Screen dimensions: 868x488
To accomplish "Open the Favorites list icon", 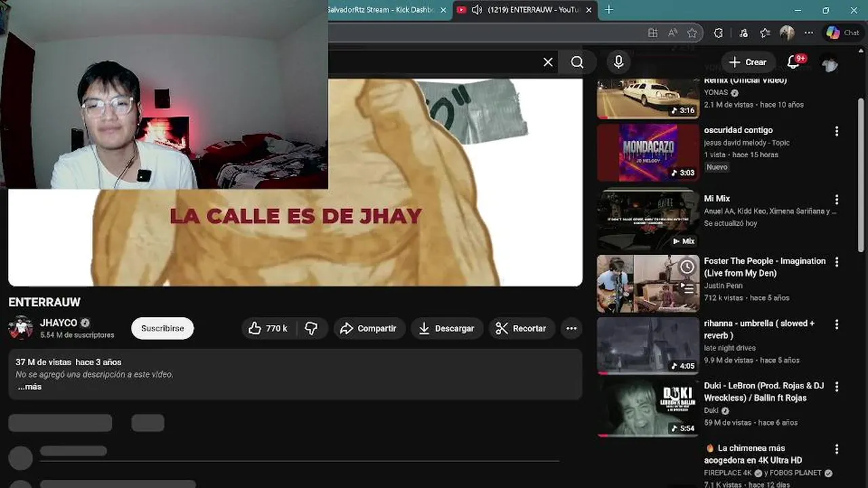I will (x=765, y=33).
